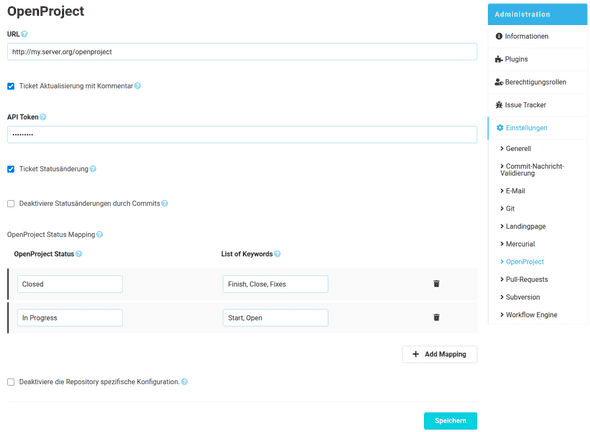Open the Commit-Nachricht-Validierung settings link

point(532,170)
